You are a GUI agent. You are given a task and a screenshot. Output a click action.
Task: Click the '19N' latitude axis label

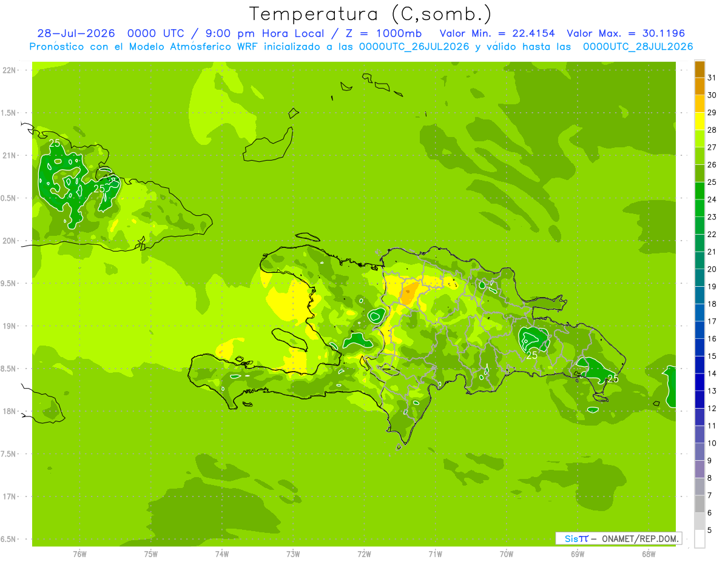tap(8, 326)
